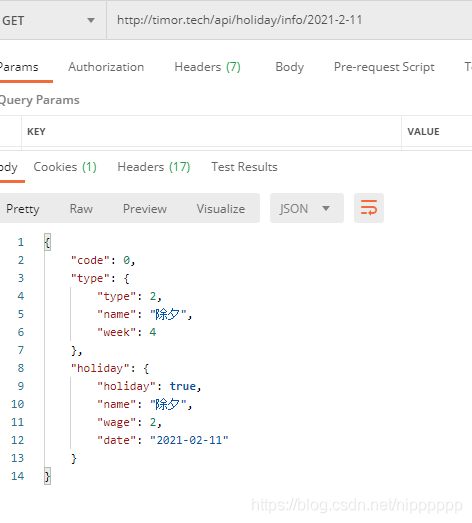
Task: Select the Preview view button
Action: (x=145, y=209)
